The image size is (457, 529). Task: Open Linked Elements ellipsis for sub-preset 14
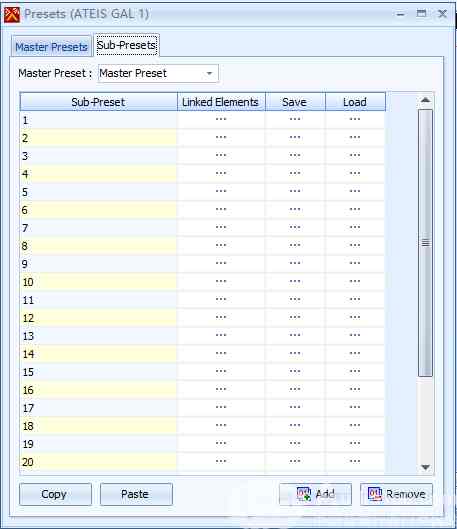(221, 354)
